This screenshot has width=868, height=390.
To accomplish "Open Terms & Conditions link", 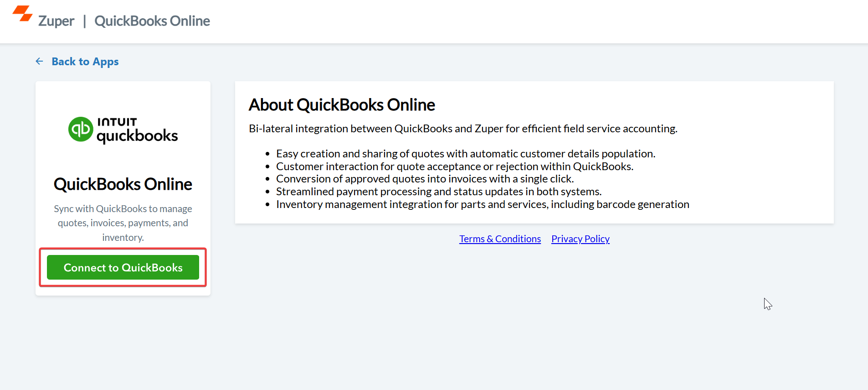I will tap(500, 239).
